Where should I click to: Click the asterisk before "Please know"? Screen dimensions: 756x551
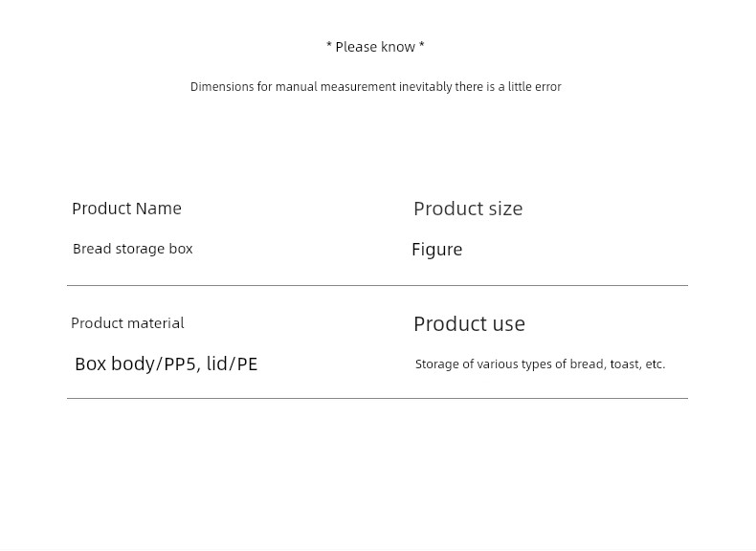(x=329, y=47)
